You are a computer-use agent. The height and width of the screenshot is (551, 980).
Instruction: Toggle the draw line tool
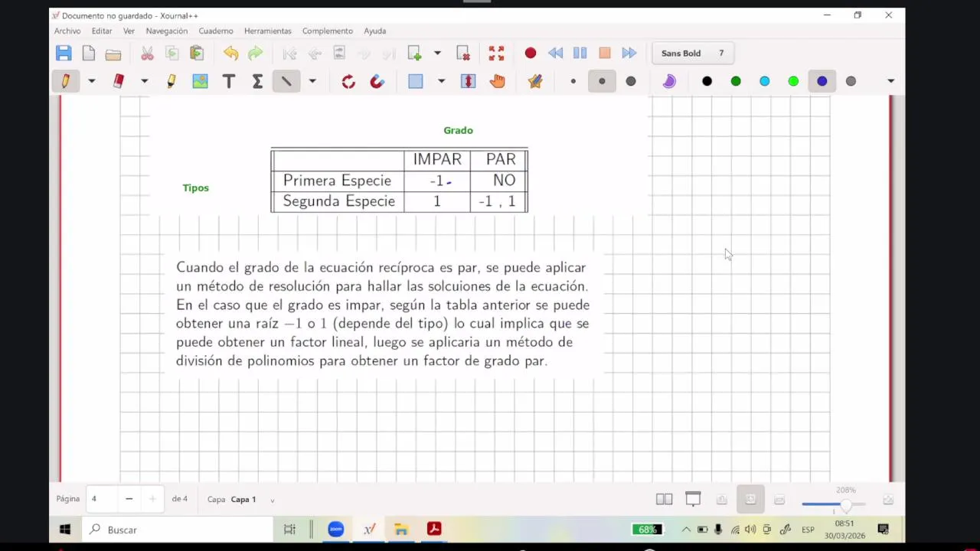[286, 81]
